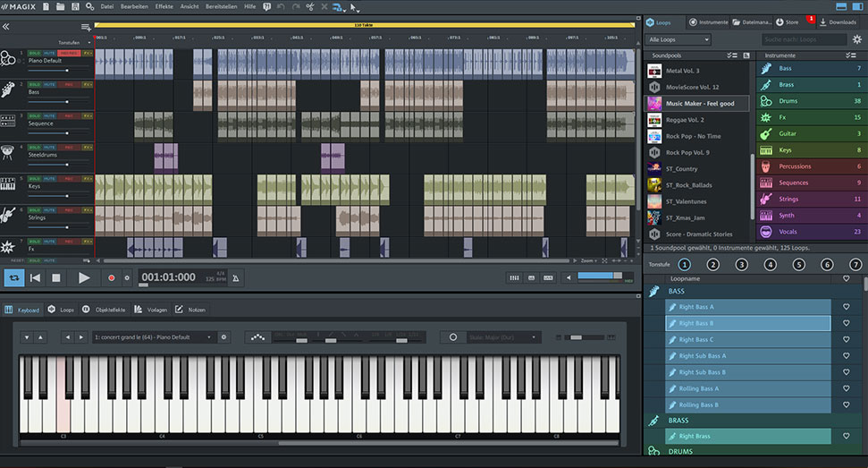868x468 pixels.
Task: Select Tonstufe number 3
Action: (741, 265)
